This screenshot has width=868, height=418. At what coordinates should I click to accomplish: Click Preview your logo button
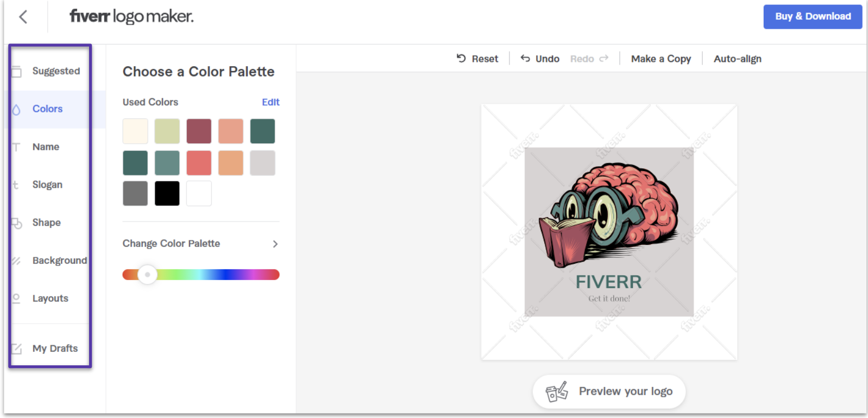tap(609, 391)
